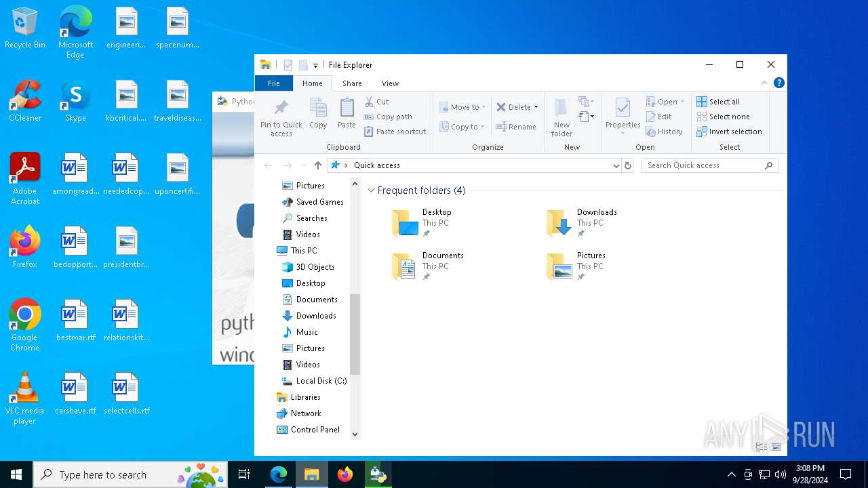
Task: Select This PC in navigation pane
Action: (x=297, y=251)
